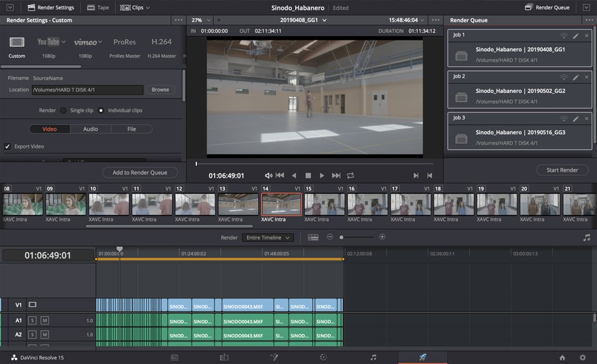Open the Deliver page rocket icon

point(423,357)
